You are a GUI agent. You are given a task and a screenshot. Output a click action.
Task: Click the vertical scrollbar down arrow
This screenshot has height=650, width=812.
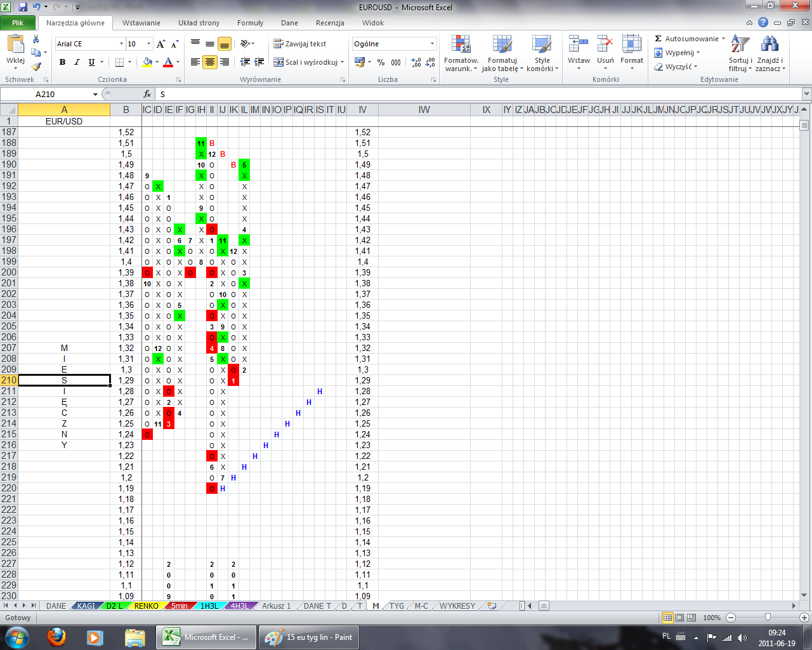(805, 595)
